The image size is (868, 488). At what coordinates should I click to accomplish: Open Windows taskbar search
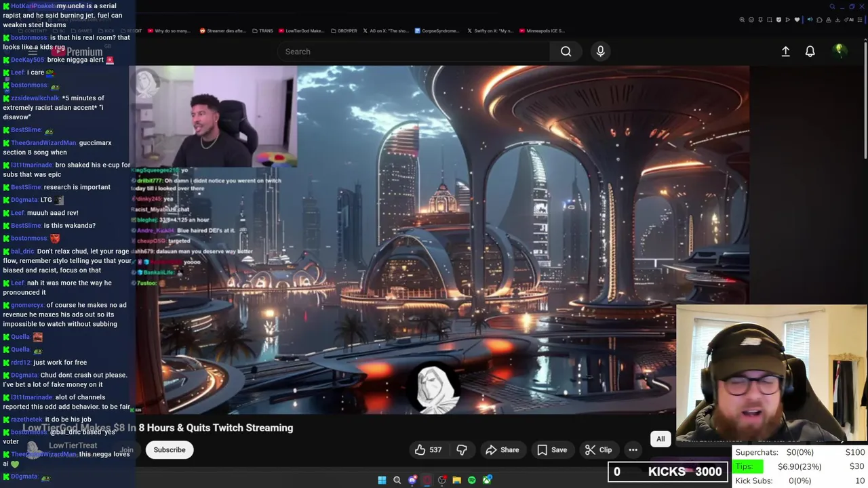tap(397, 481)
